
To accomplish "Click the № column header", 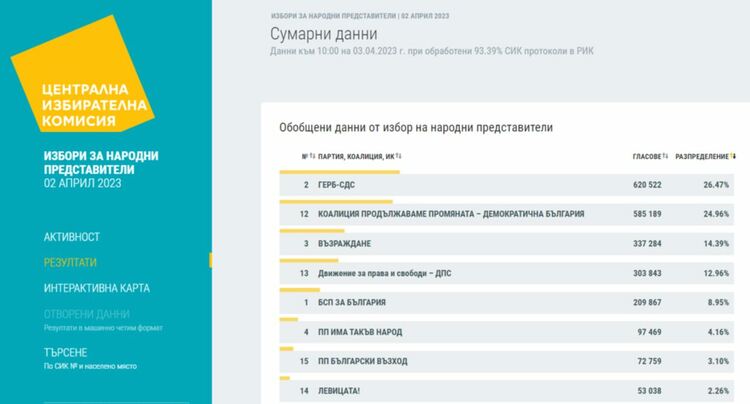I will 305,156.
